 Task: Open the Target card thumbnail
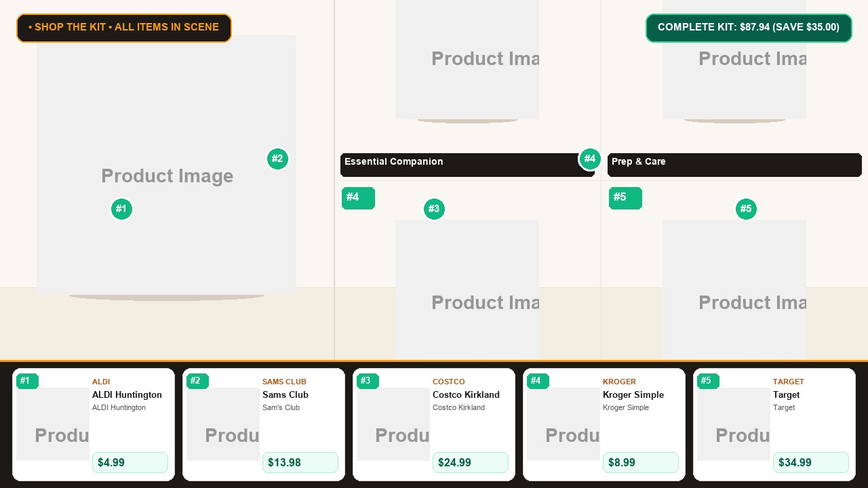tap(734, 424)
